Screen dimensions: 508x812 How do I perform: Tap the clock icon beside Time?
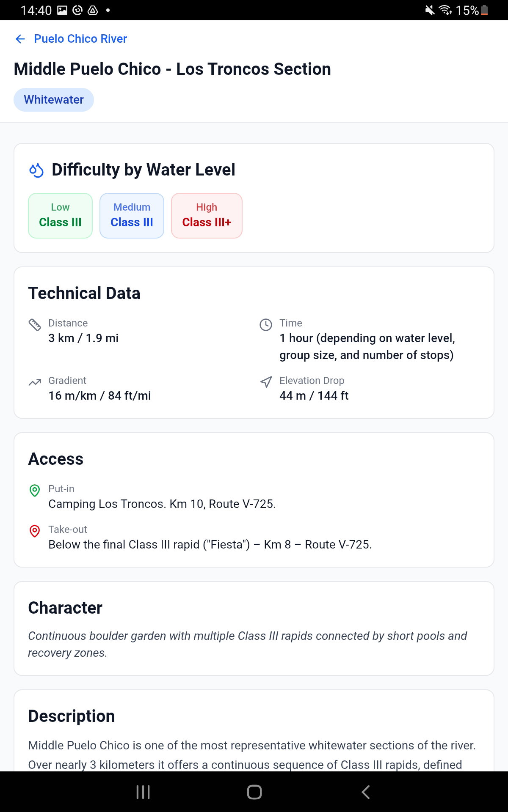point(266,325)
